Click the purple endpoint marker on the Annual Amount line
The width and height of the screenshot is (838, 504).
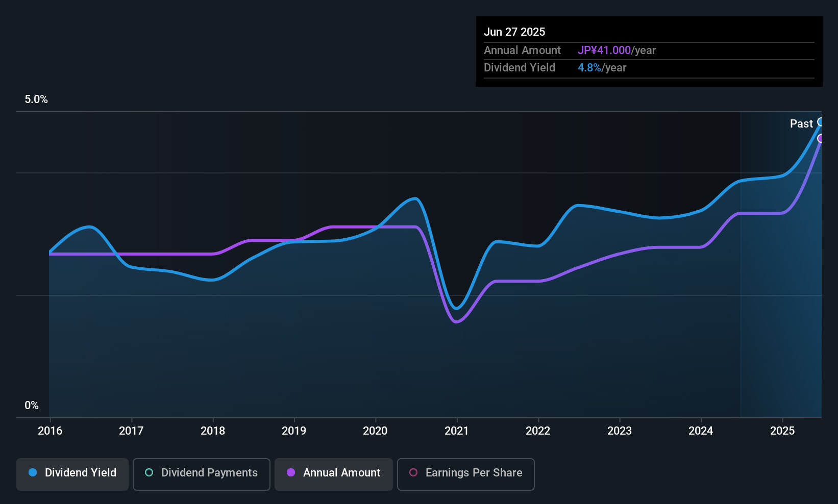(821, 138)
